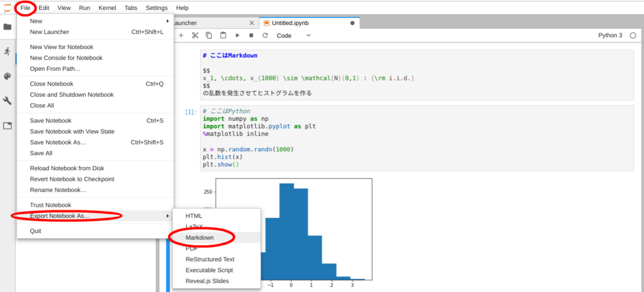Click into the Python code cell
The width and height of the screenshot is (644, 292).
[417, 138]
